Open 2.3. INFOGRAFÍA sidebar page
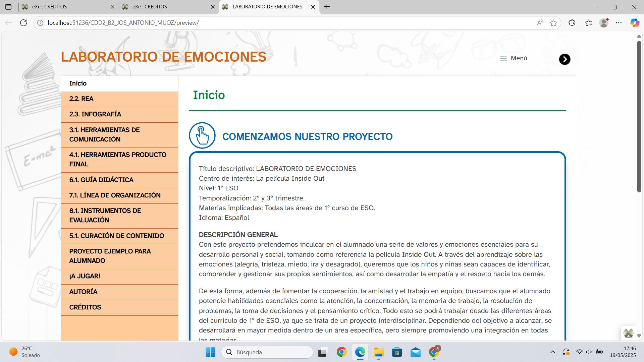This screenshot has height=362, width=644. (x=119, y=115)
